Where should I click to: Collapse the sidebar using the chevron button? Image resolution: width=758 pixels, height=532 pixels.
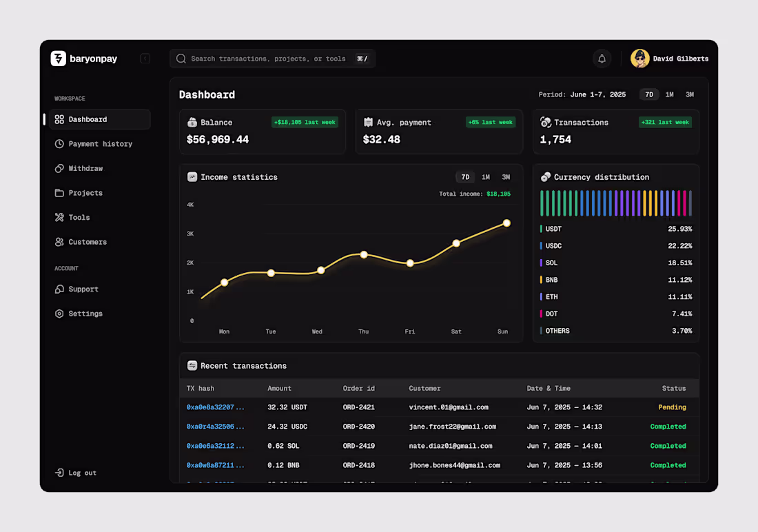pos(145,59)
